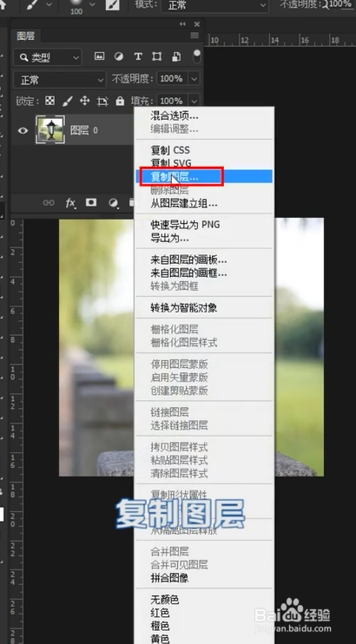Viewport: 356px width, 644px height.
Task: Click the link layers icon
Action: (49, 202)
